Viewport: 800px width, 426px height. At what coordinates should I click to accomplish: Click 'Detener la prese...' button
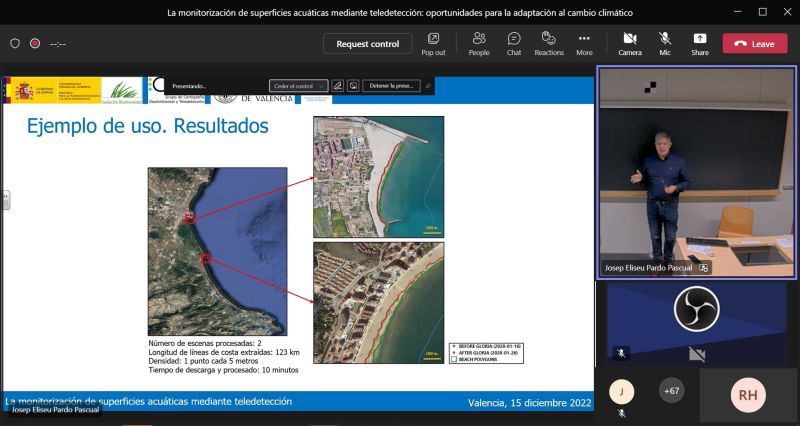pos(391,86)
